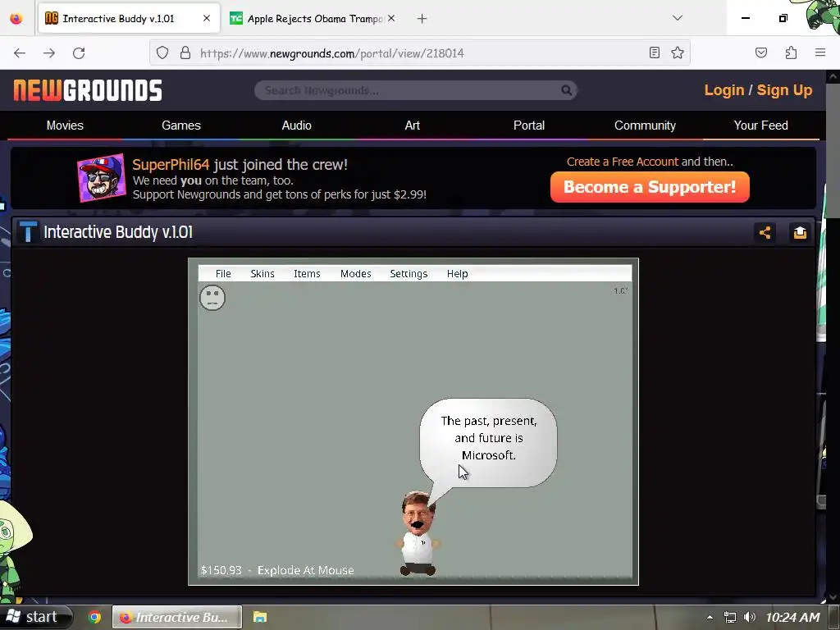Click the browser forward arrow

tap(49, 53)
